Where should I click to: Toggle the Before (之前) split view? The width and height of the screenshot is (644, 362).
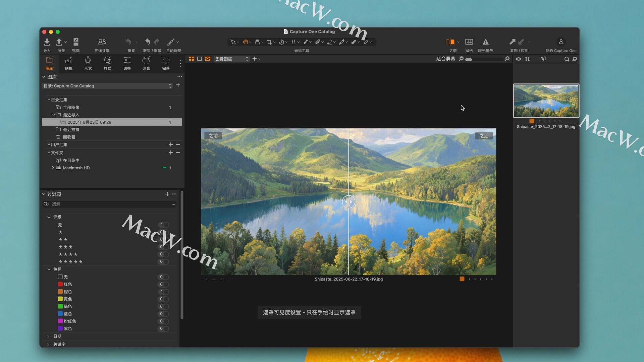pos(450,42)
